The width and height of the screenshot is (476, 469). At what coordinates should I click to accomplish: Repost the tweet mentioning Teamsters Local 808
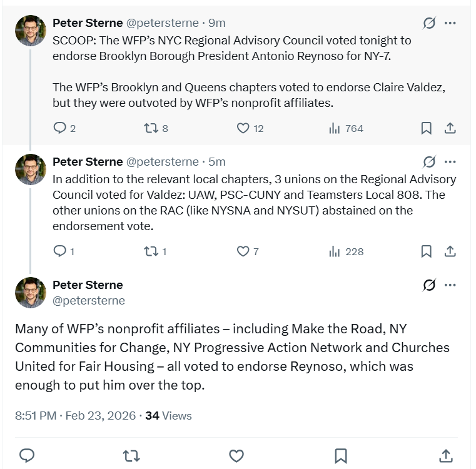coord(150,251)
